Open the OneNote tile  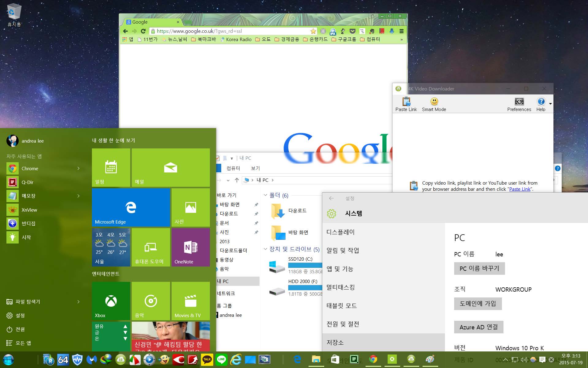[191, 247]
